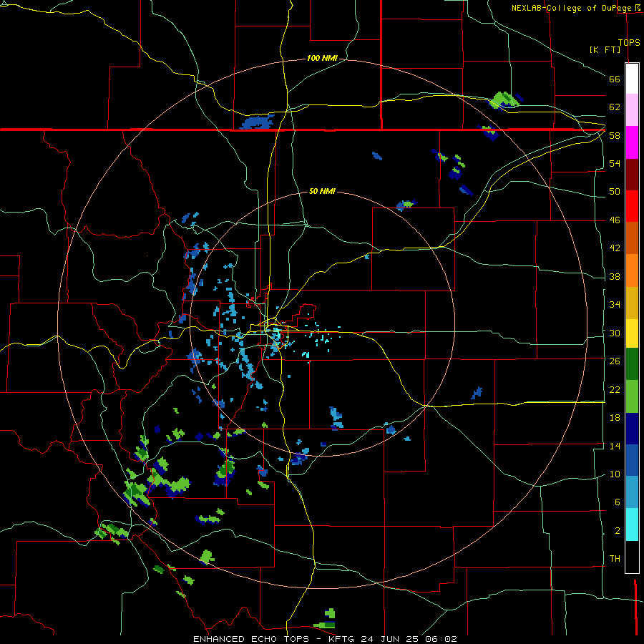Select legend value 26
Viewport: 644px width, 644px height.
(x=615, y=361)
